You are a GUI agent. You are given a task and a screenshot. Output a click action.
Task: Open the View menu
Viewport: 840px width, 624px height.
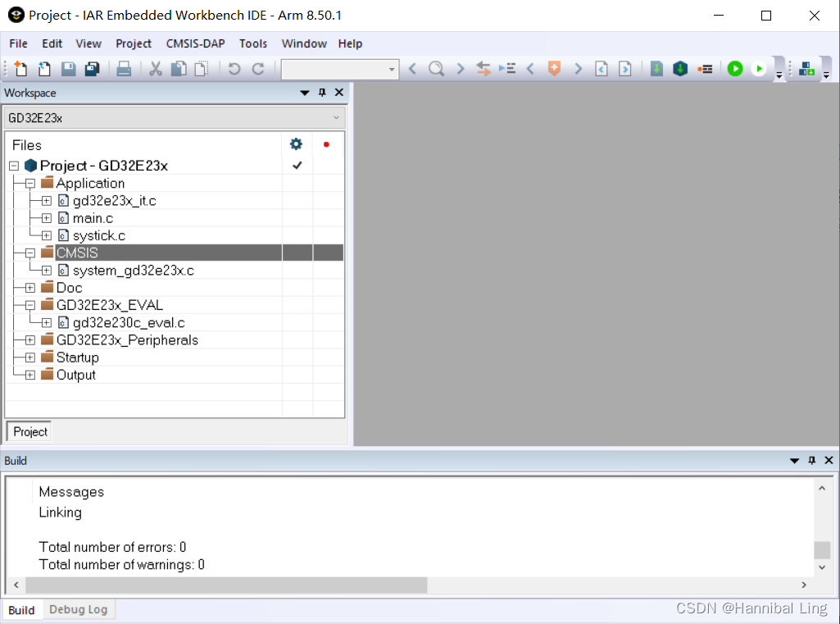(x=89, y=43)
